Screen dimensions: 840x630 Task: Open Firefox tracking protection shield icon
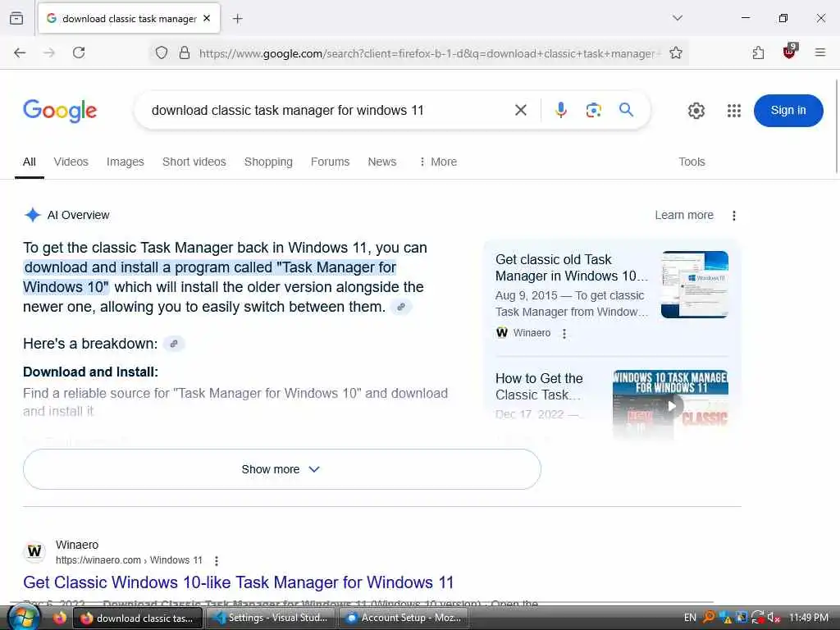coord(162,52)
